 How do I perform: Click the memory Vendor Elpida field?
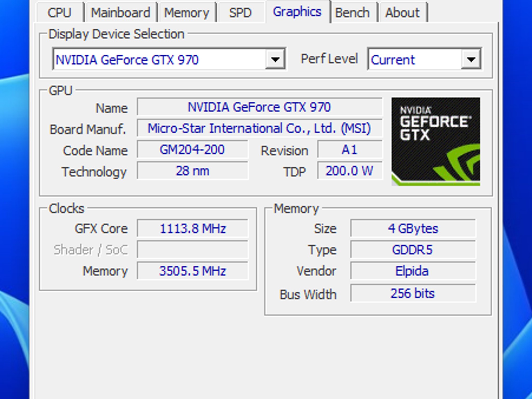pos(413,271)
